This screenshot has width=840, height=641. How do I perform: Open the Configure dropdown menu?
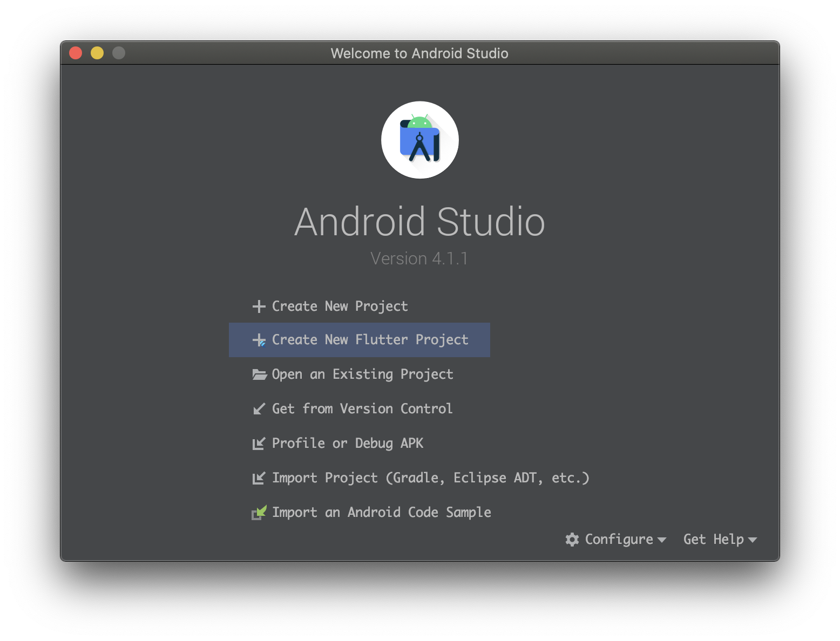point(616,540)
